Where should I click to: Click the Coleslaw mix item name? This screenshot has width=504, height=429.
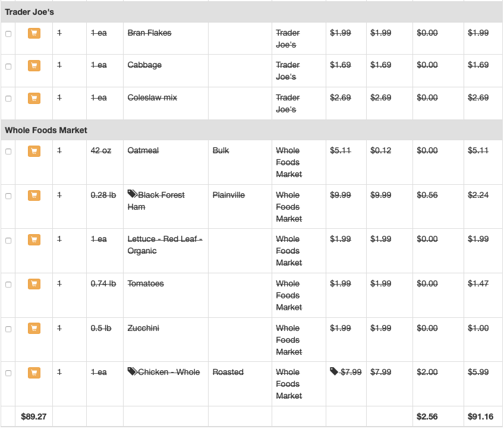(152, 97)
